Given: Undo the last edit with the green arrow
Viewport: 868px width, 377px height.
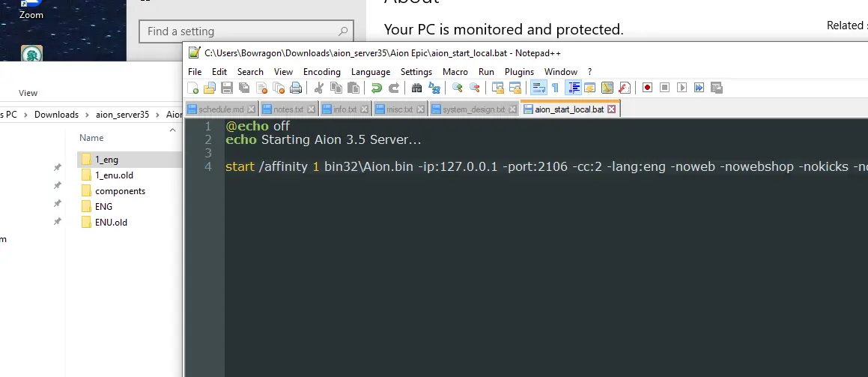Looking at the screenshot, I should coord(377,88).
